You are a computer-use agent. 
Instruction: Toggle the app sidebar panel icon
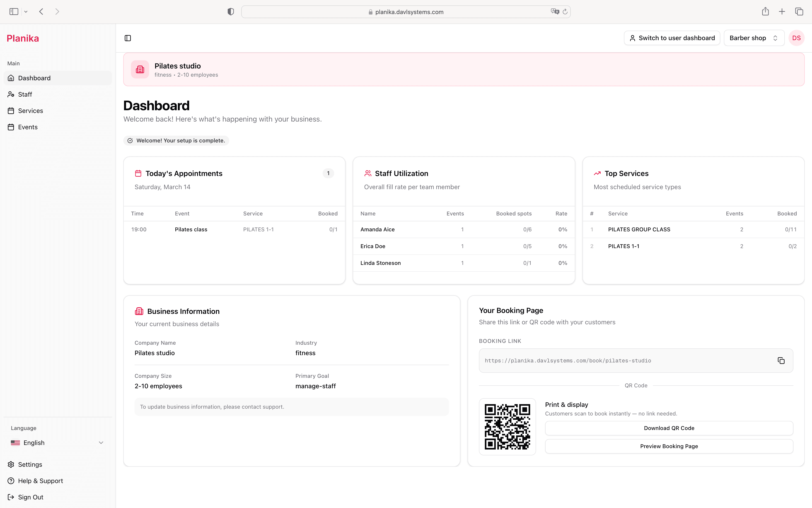click(x=128, y=38)
